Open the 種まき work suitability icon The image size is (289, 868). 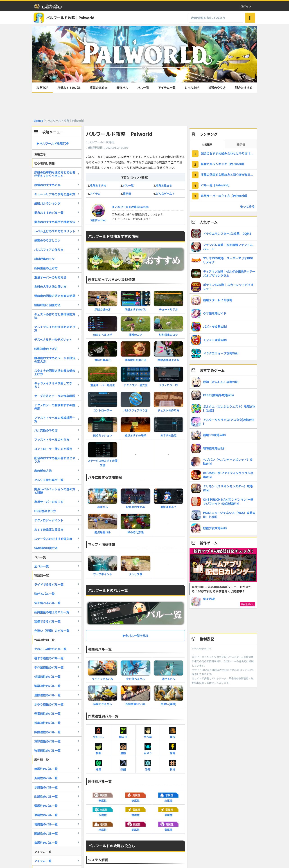tap(123, 731)
